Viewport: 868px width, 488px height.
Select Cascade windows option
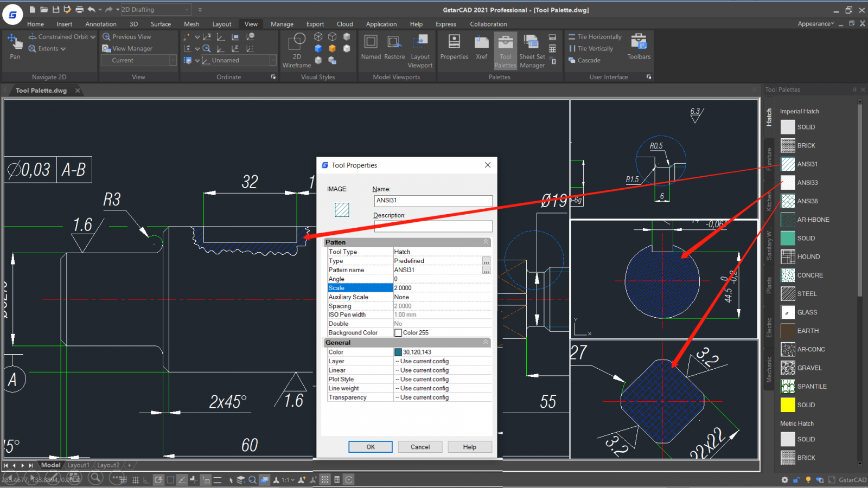584,61
